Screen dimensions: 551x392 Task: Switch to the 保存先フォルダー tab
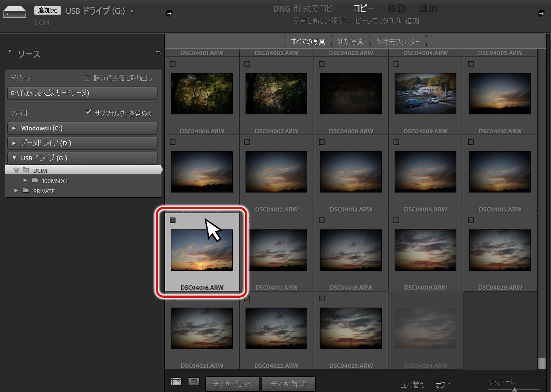click(398, 42)
